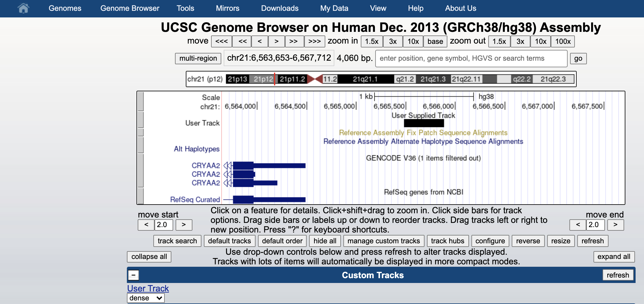Zoom out 100x
The image size is (644, 304).
563,41
